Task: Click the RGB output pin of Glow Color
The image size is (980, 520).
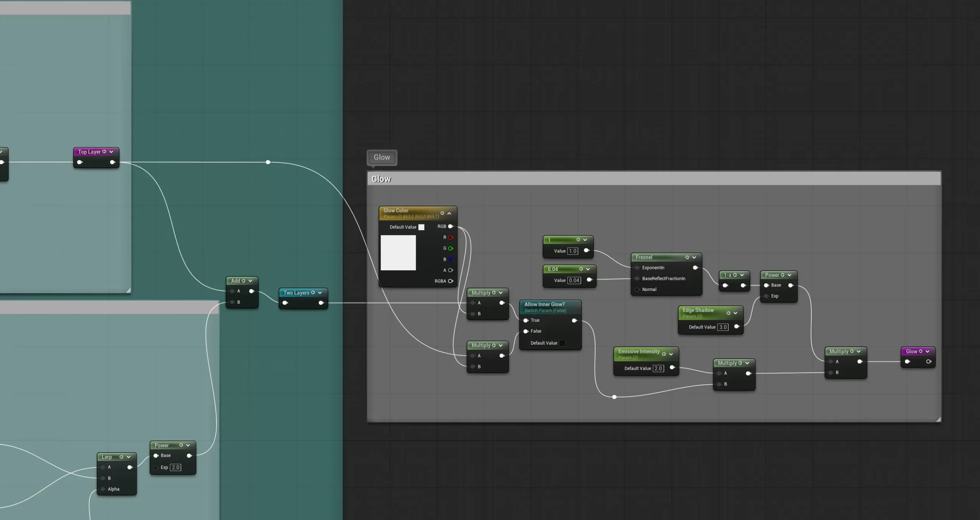Action: pos(451,226)
